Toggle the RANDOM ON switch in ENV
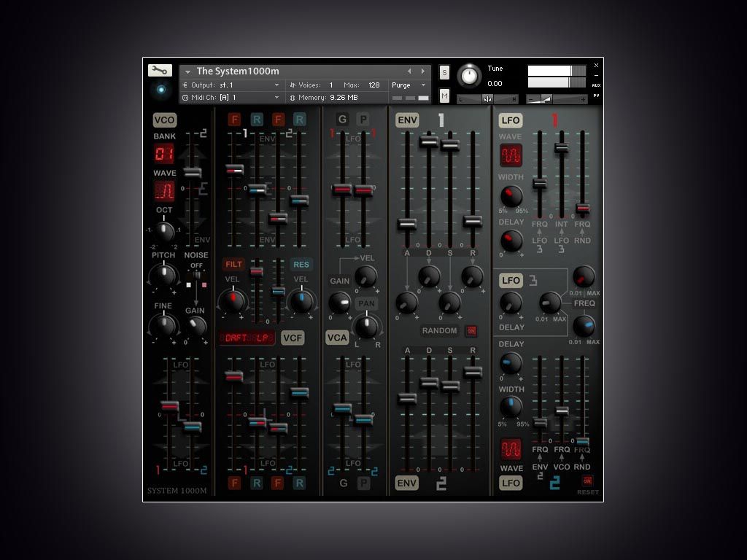 tap(471, 330)
